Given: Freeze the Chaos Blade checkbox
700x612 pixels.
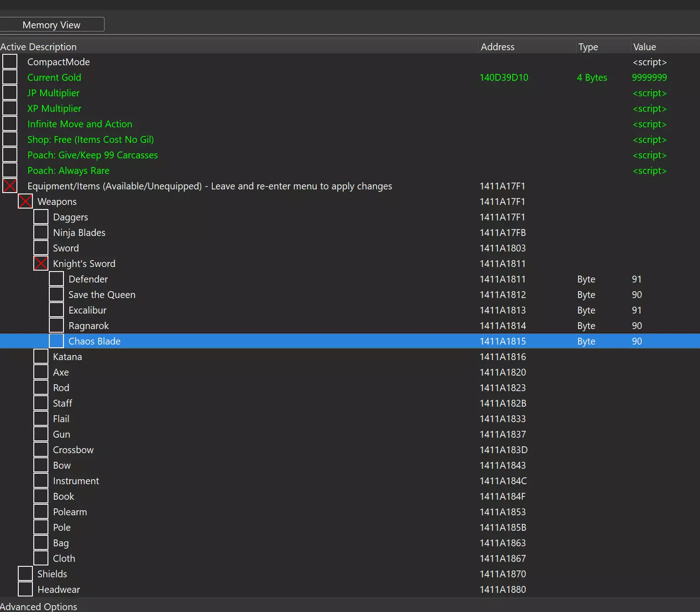Looking at the screenshot, I should coord(57,341).
